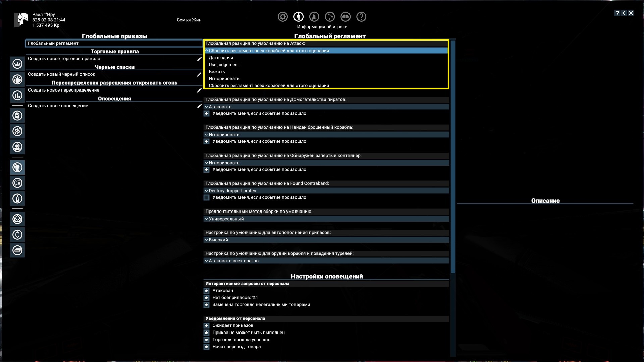644x362 pixels.
Task: Enable notify checkbox under Found Contraband
Action: (x=207, y=198)
